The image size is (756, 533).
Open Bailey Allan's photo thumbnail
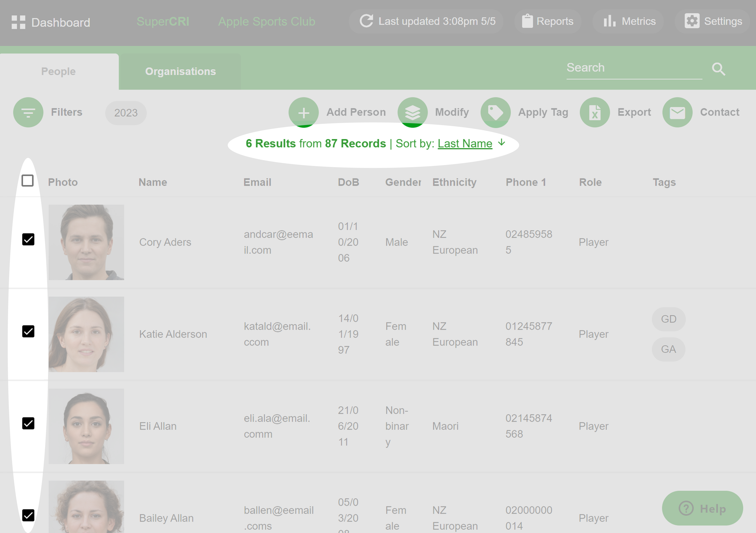pyautogui.click(x=86, y=507)
